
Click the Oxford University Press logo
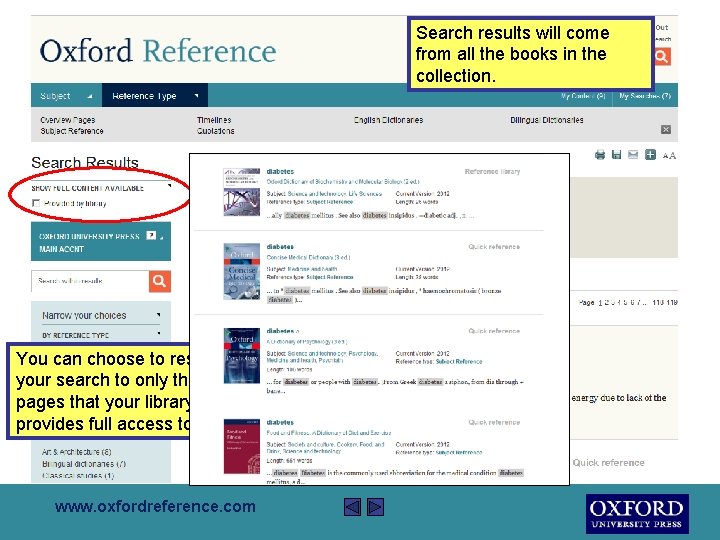637,514
